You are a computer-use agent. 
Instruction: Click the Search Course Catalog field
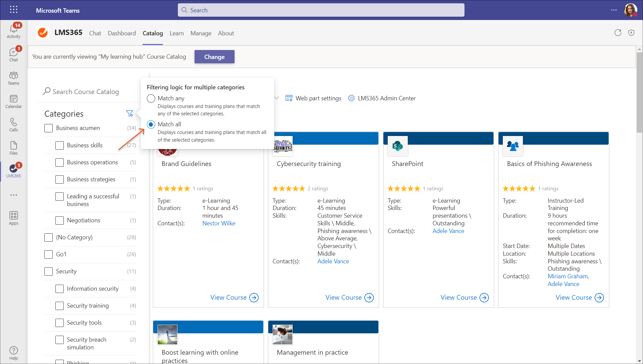coord(86,92)
